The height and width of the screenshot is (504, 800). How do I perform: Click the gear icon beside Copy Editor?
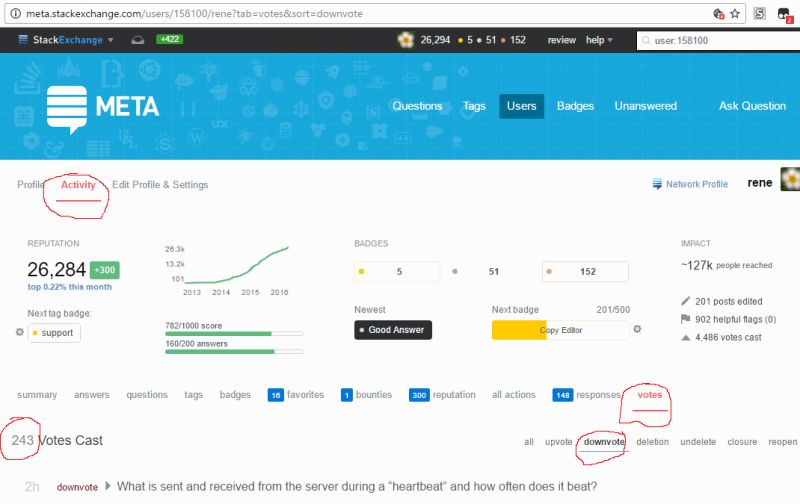tap(637, 329)
